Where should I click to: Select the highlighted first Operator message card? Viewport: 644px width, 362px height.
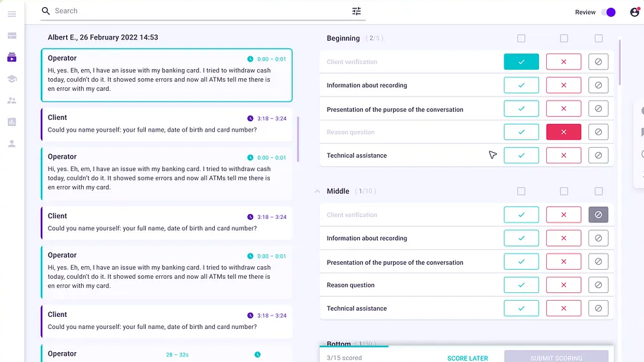167,75
